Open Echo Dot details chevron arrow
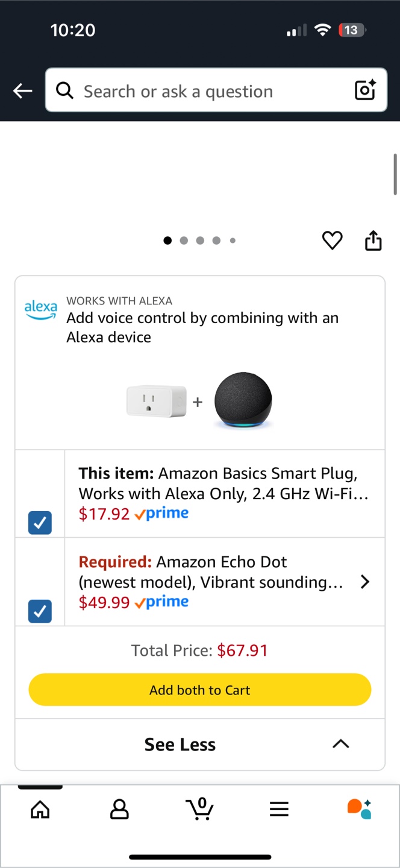Screen dimensions: 400x868 coord(364,582)
